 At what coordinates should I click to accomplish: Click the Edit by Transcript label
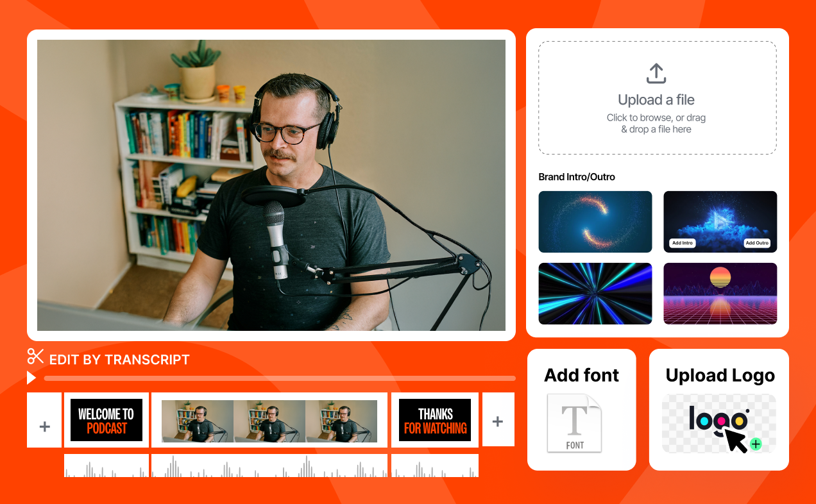pyautogui.click(x=119, y=360)
